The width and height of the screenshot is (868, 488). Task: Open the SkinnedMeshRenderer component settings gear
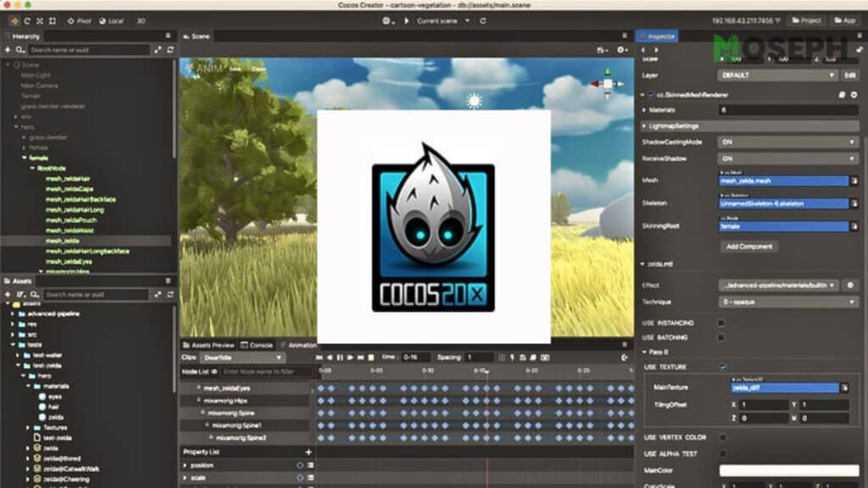(854, 95)
